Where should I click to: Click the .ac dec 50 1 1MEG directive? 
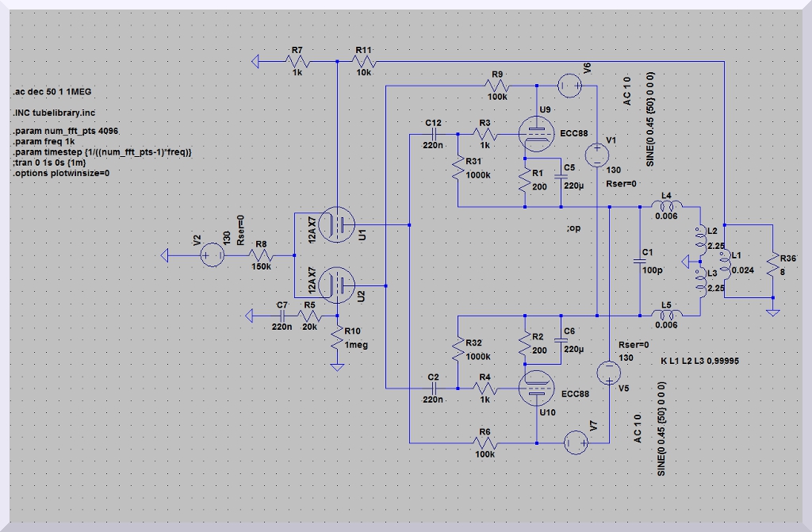pyautogui.click(x=52, y=92)
